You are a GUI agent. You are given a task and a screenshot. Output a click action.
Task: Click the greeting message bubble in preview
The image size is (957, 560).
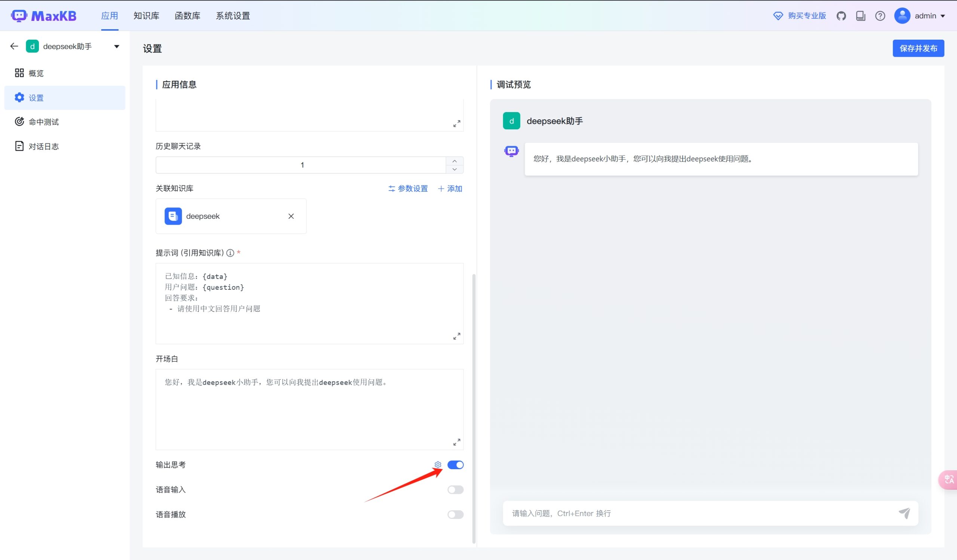click(721, 159)
